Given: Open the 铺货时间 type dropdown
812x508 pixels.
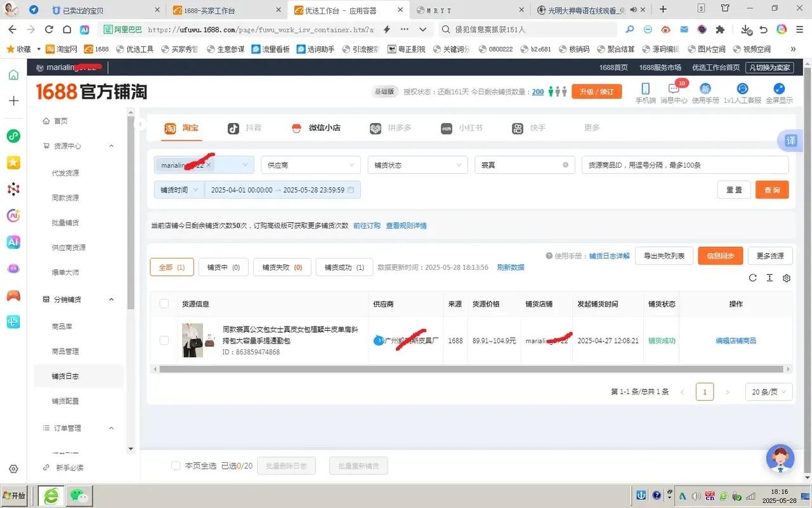Looking at the screenshot, I should 180,190.
